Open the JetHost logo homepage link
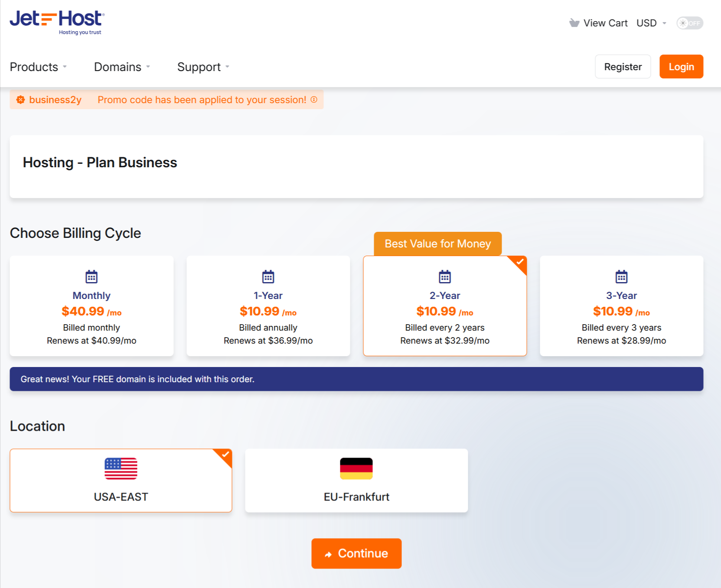This screenshot has width=721, height=588. tap(57, 23)
